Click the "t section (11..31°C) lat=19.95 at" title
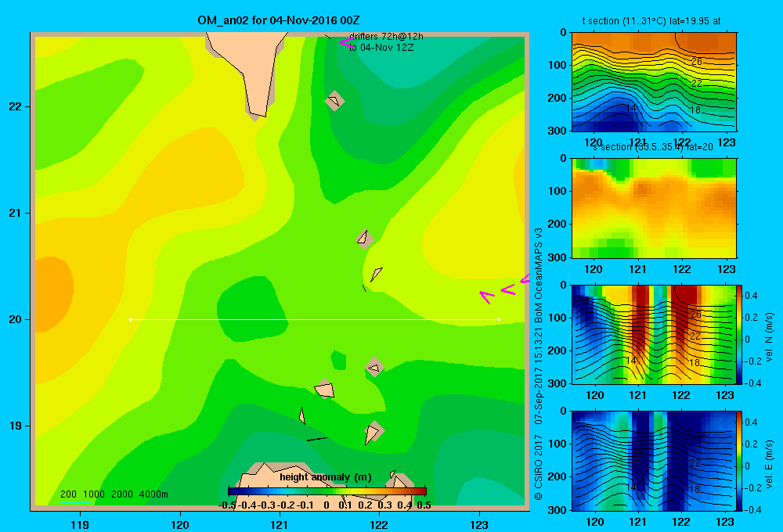The width and height of the screenshot is (783, 532). tap(651, 21)
